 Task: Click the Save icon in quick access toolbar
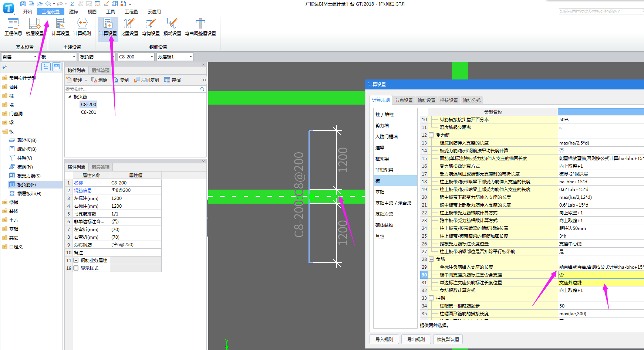click(23, 4)
